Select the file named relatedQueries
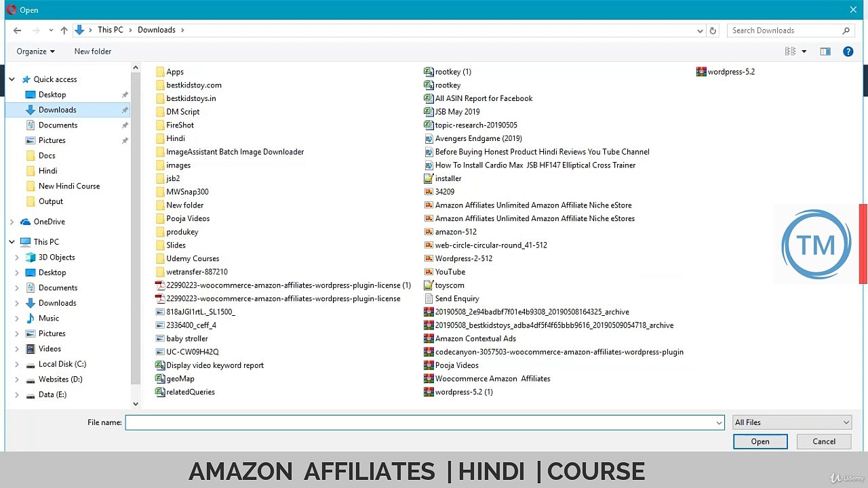 pos(191,392)
